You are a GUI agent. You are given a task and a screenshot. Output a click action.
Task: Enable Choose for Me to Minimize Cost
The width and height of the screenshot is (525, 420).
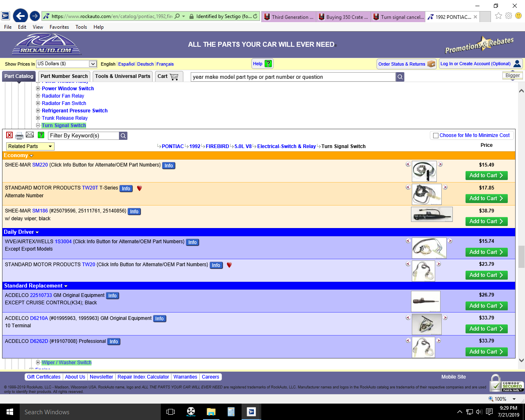click(x=436, y=135)
